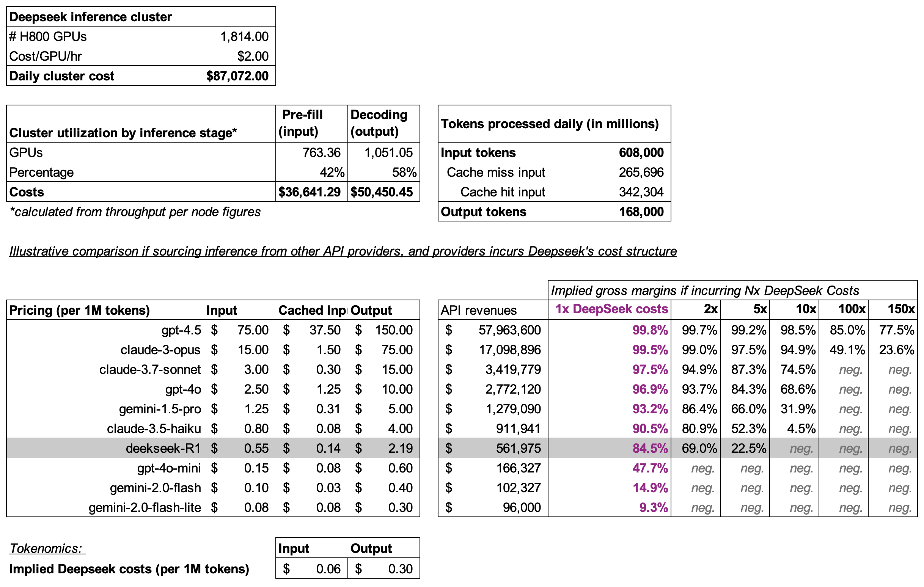924x587 pixels.
Task: Select the purple 9.3% margin cell
Action: click(x=654, y=508)
